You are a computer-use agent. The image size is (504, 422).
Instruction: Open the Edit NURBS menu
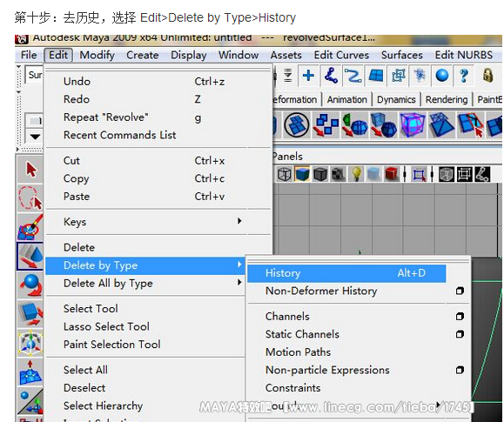463,55
